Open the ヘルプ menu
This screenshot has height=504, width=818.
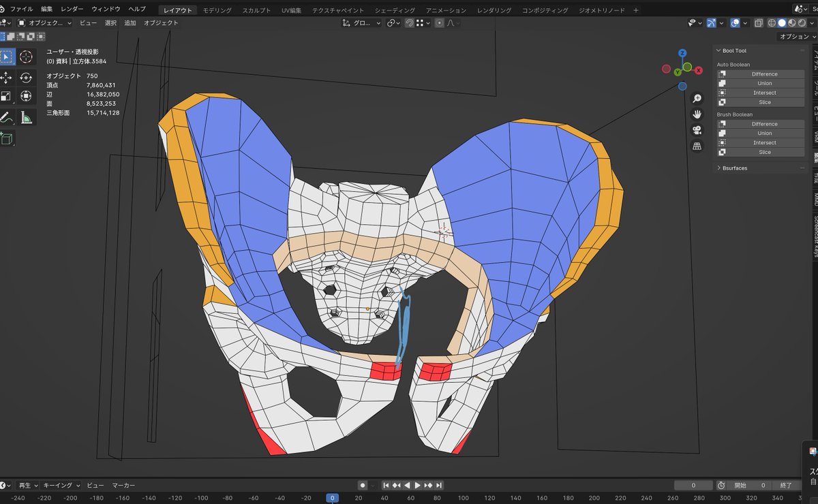pyautogui.click(x=136, y=10)
